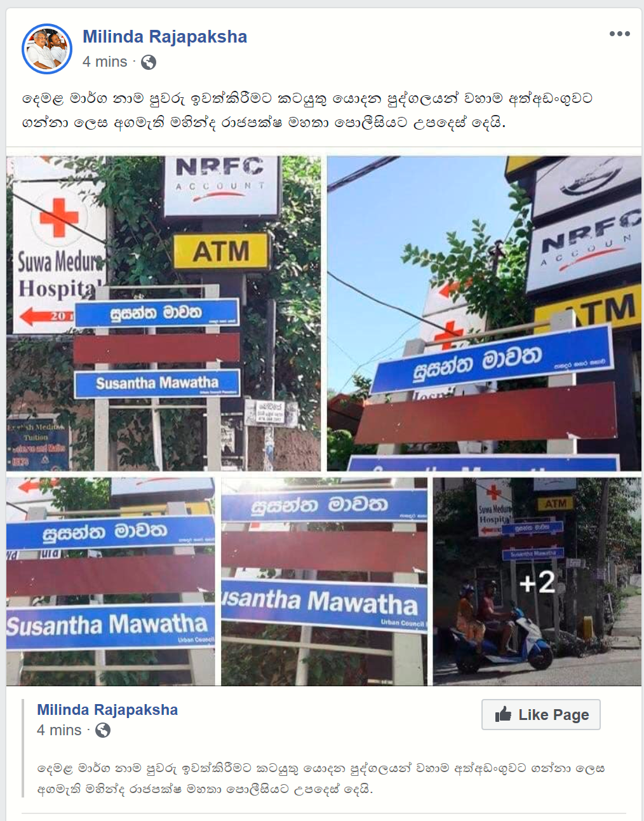Open the 4 mins timestamp in shared preview
Viewport: 644px width, 821px height.
(59, 731)
